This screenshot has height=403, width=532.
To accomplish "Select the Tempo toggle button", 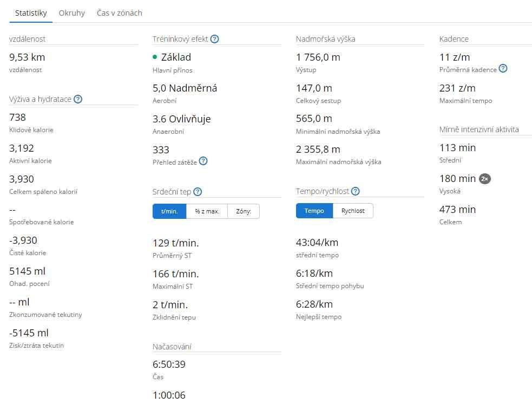I will (314, 211).
